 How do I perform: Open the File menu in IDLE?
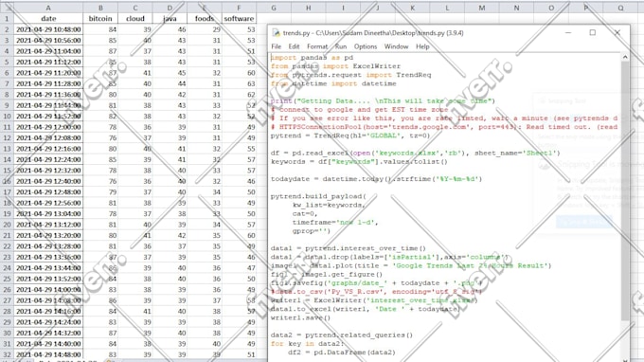pos(276,46)
